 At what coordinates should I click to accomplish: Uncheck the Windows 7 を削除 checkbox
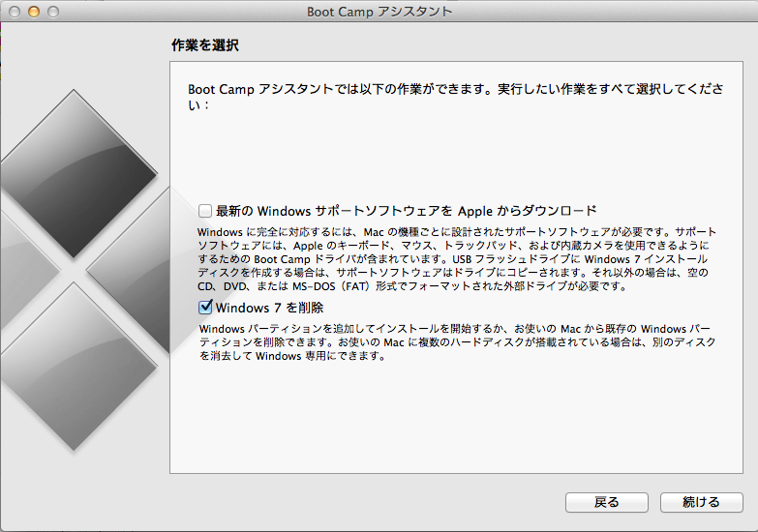click(x=205, y=308)
